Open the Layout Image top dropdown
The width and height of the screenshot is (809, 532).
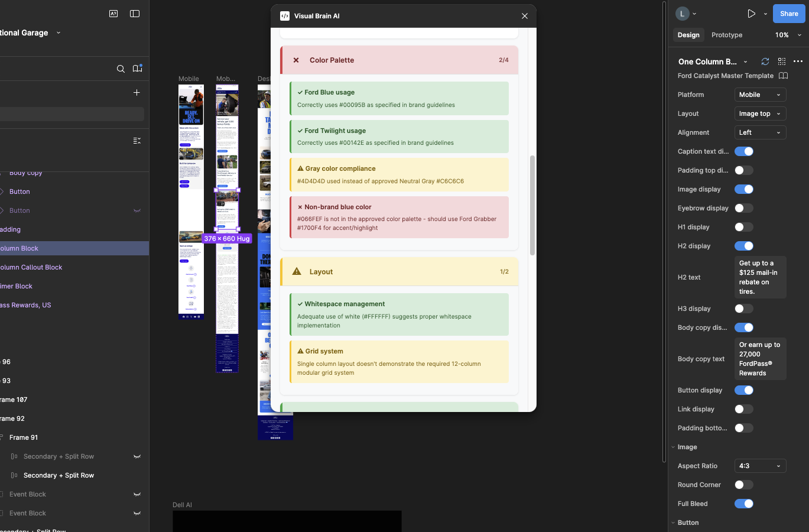[760, 113]
